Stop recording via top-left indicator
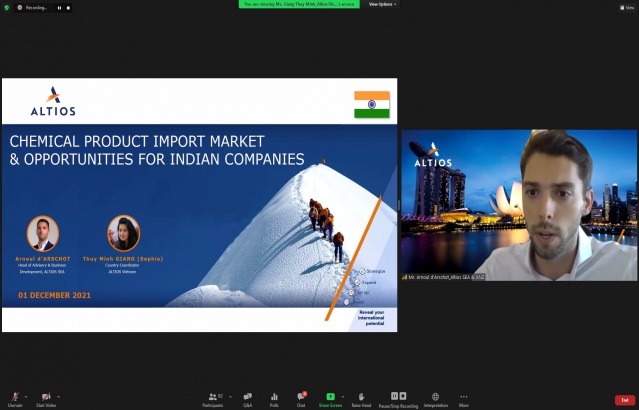The width and height of the screenshot is (639, 410). (68, 8)
